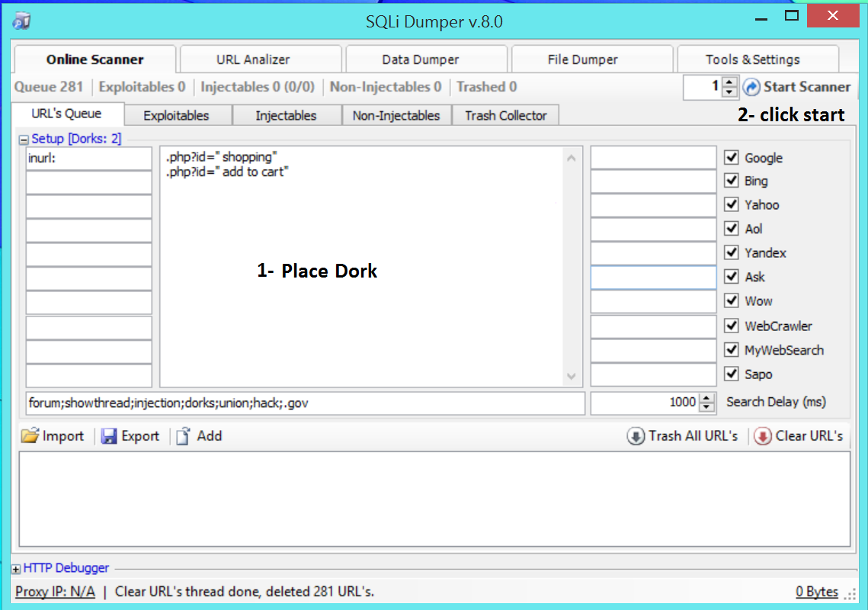Image resolution: width=868 pixels, height=610 pixels.
Task: Increase the scanner thread count spinner
Action: tap(729, 82)
